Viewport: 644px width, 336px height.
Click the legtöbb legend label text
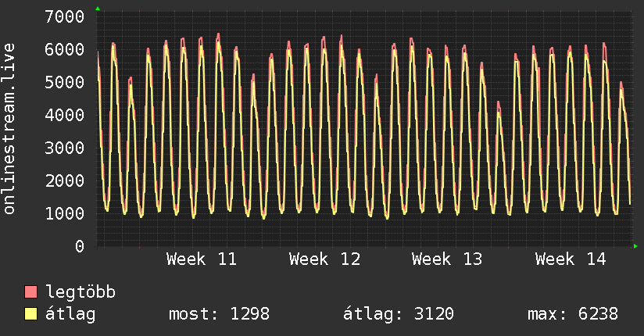click(x=81, y=292)
